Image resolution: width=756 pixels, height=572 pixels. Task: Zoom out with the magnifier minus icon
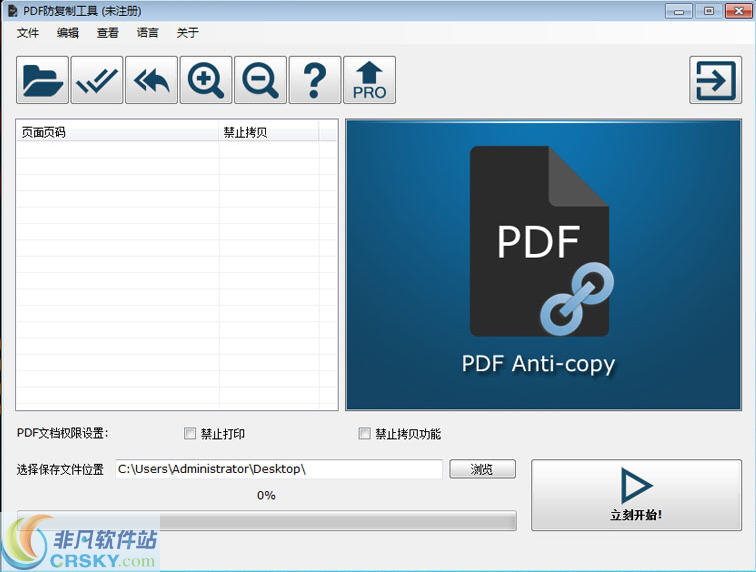pyautogui.click(x=260, y=80)
